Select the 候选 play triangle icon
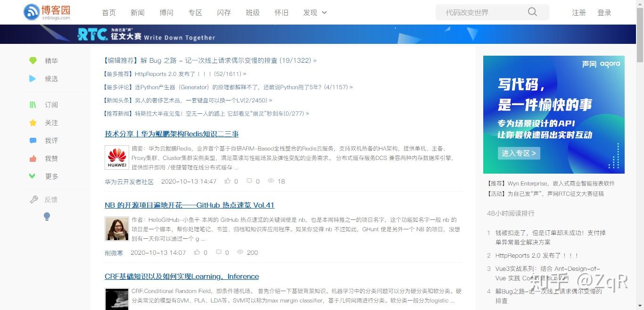644x310 pixels. click(x=33, y=78)
